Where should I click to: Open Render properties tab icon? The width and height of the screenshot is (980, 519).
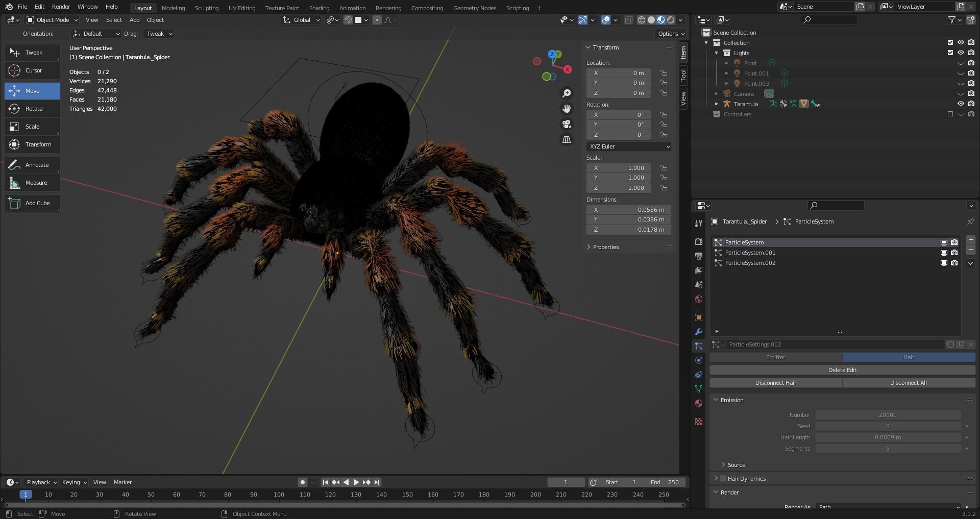pyautogui.click(x=699, y=241)
